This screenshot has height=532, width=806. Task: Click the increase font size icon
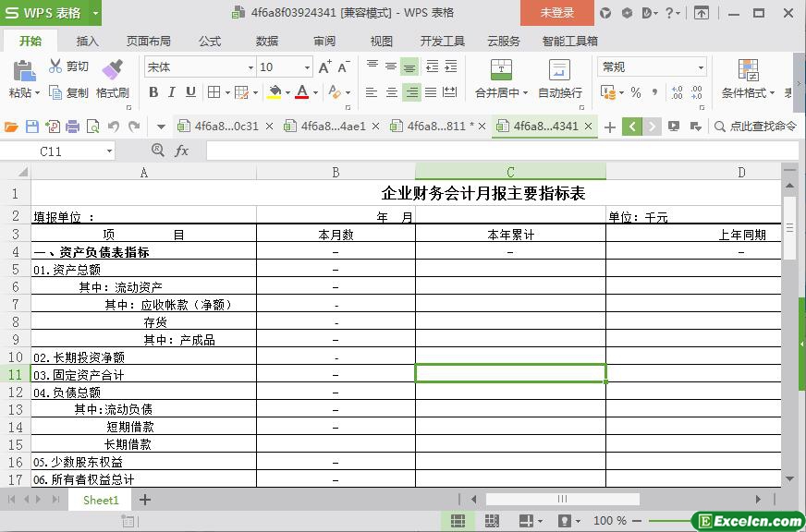point(324,66)
